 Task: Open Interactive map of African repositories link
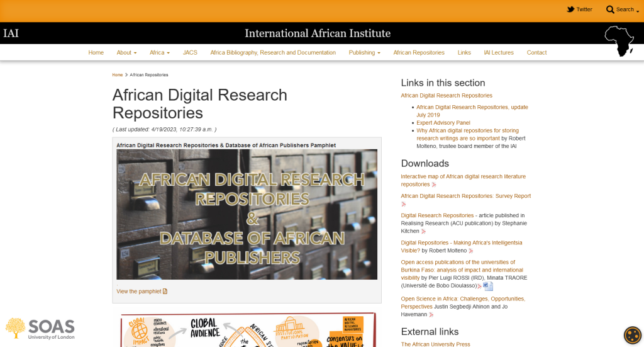click(x=463, y=181)
